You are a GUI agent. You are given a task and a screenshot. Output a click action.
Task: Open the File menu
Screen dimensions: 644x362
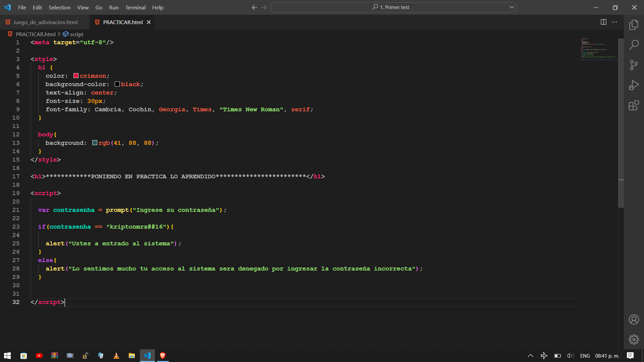coord(22,7)
